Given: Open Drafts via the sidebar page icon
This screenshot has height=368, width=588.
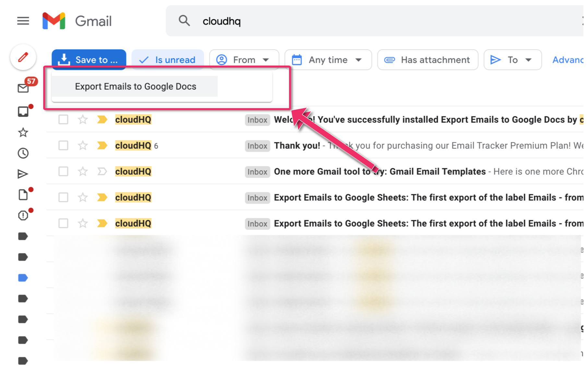Looking at the screenshot, I should [23, 195].
